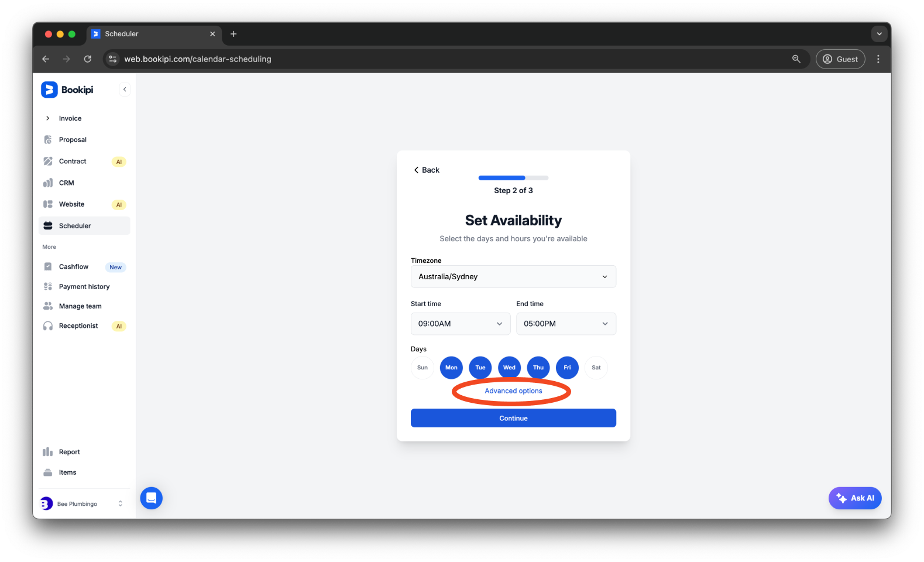This screenshot has width=924, height=562.
Task: Click the CRM sidebar icon
Action: point(48,183)
